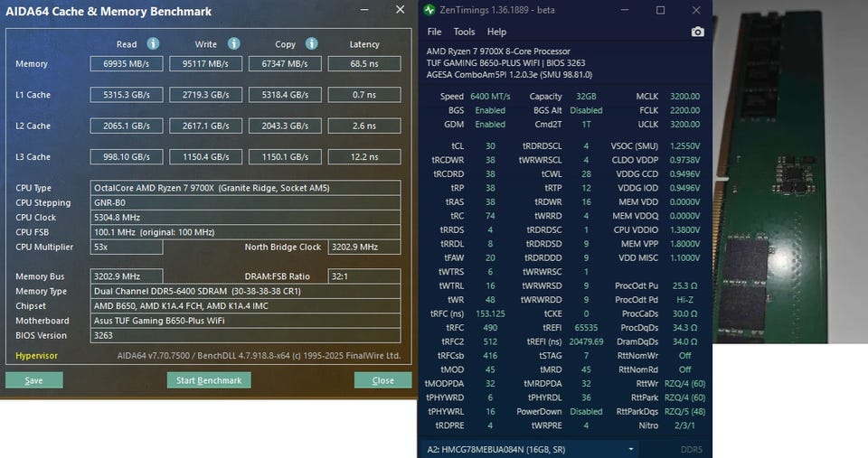Viewport: 868px width, 458px height.
Task: Click the DRAM:FSB Ratio value 32:1
Action: click(x=364, y=276)
